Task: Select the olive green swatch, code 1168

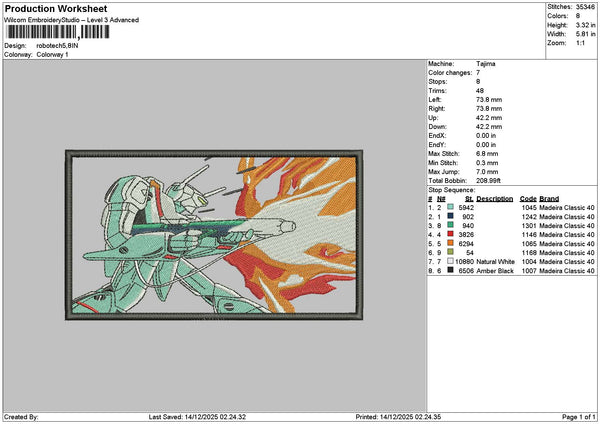Action: pos(451,252)
